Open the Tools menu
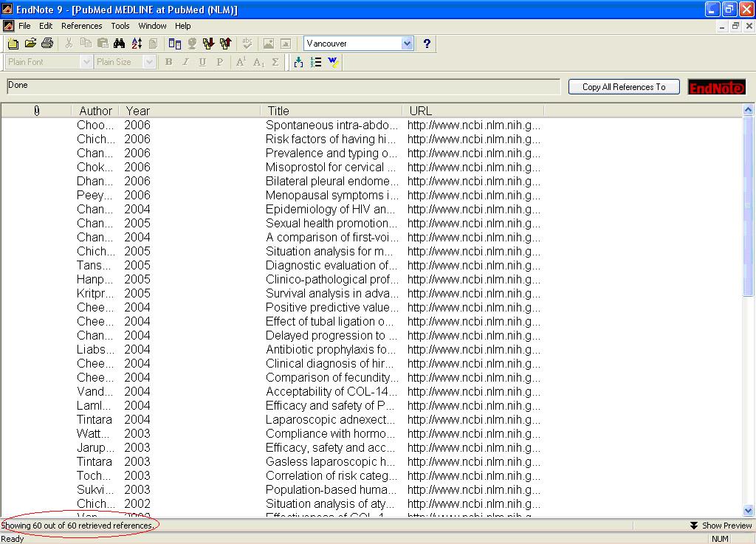Screen dimensions: 756x544 coord(120,26)
